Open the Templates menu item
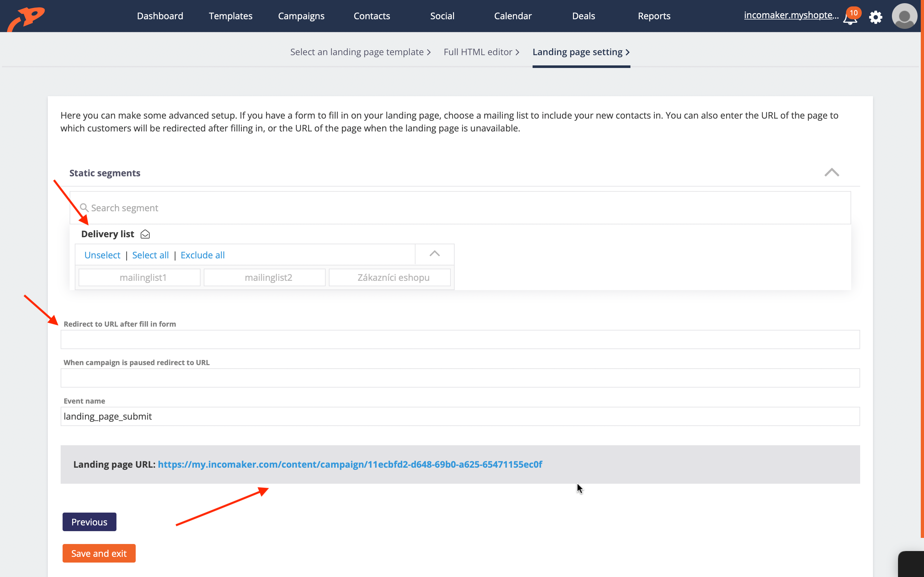The image size is (924, 577). (231, 16)
